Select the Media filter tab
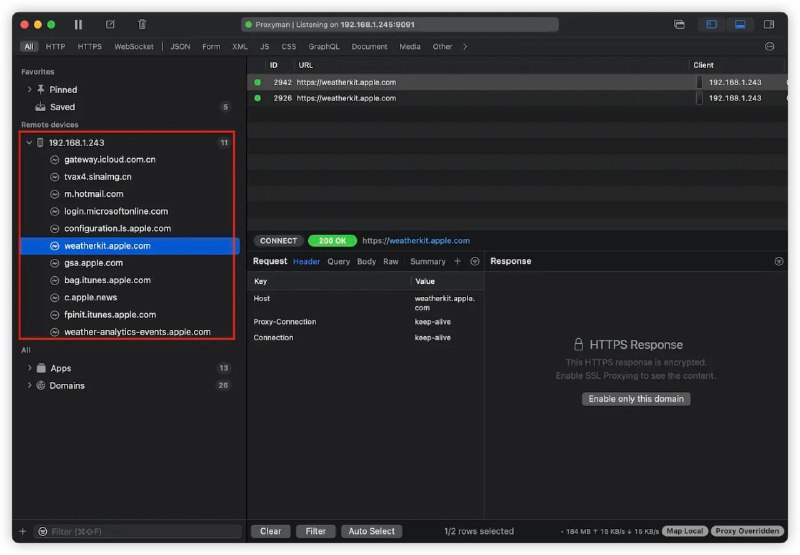The height and width of the screenshot is (555, 800). point(410,46)
